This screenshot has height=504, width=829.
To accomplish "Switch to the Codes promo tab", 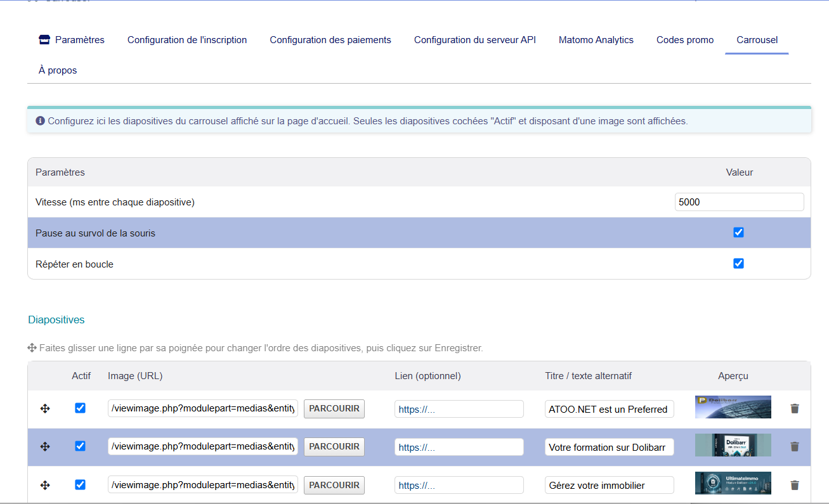I will [x=685, y=40].
